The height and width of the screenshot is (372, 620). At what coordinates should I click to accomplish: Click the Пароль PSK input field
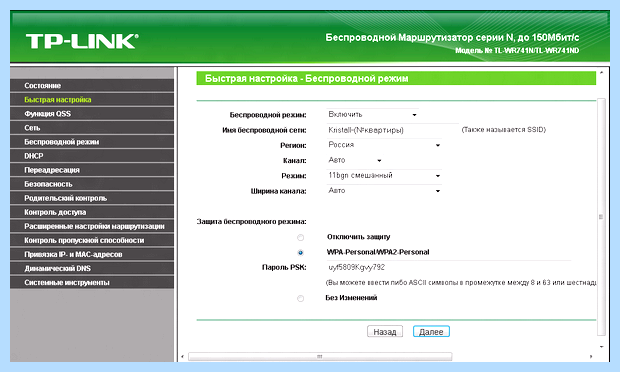448,268
